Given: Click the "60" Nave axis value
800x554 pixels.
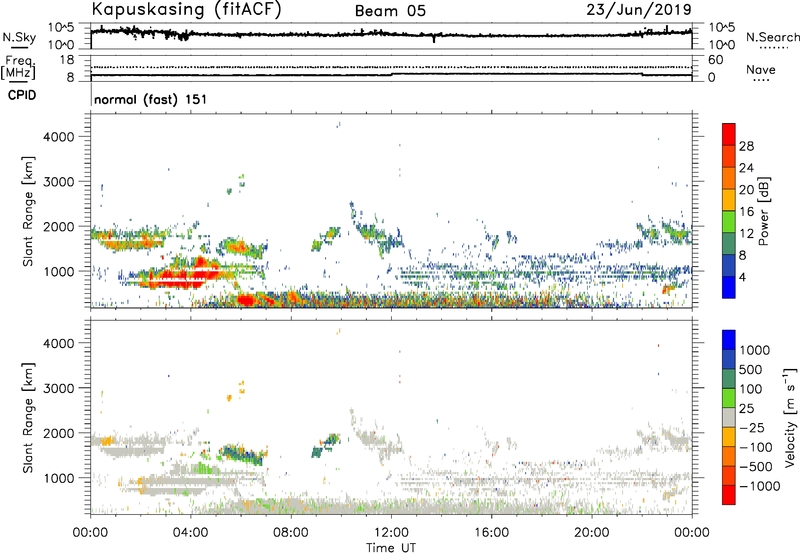Looking at the screenshot, I should pyautogui.click(x=715, y=60).
